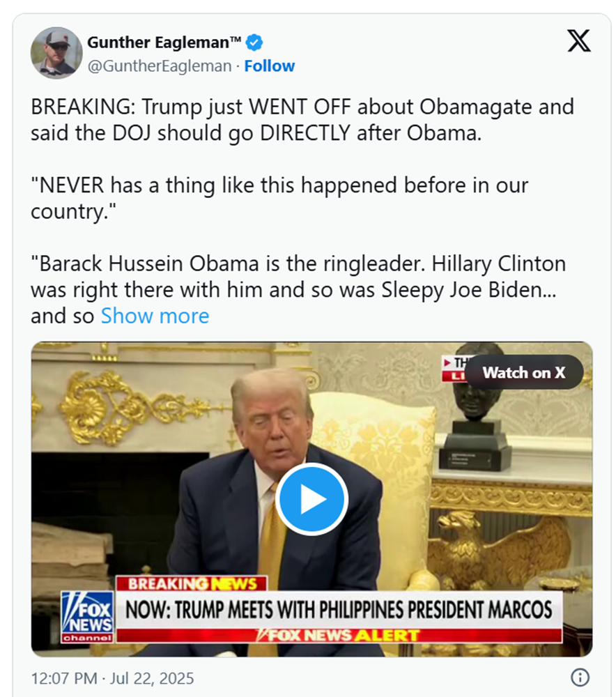616x697 pixels.
Task: Expand tweet text with Show more
Action: click(x=155, y=316)
